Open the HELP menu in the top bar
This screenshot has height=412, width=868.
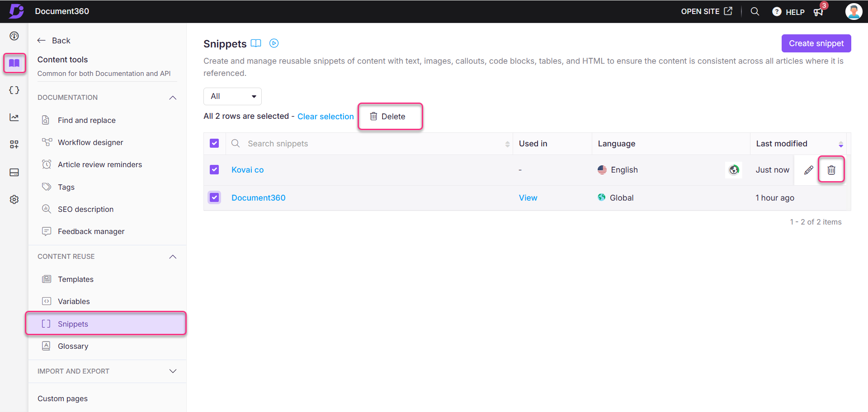click(x=788, y=12)
